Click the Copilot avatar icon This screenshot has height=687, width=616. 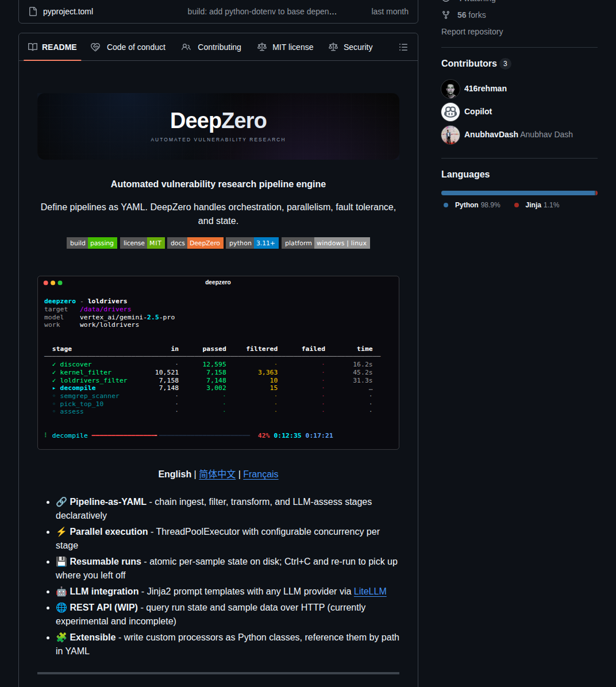click(x=451, y=112)
